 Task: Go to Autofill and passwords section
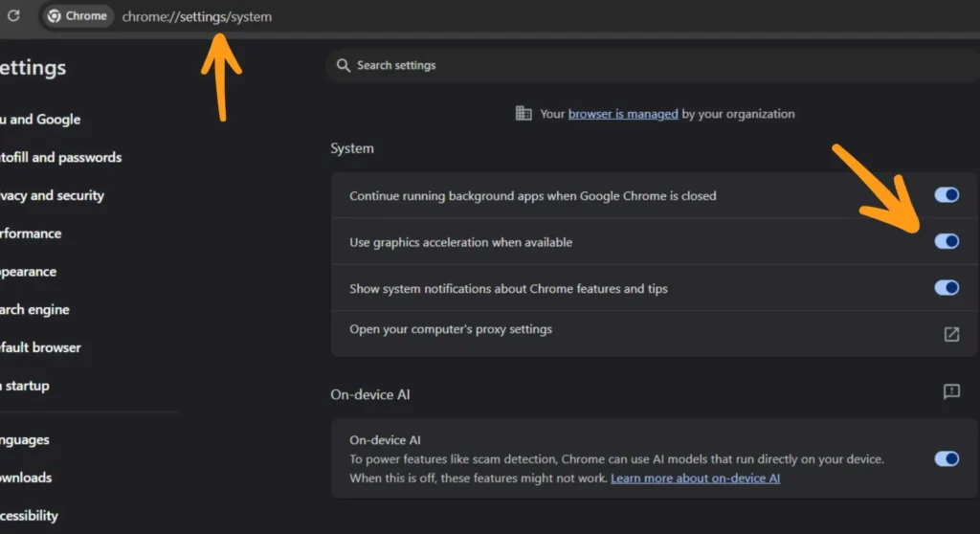coord(60,158)
